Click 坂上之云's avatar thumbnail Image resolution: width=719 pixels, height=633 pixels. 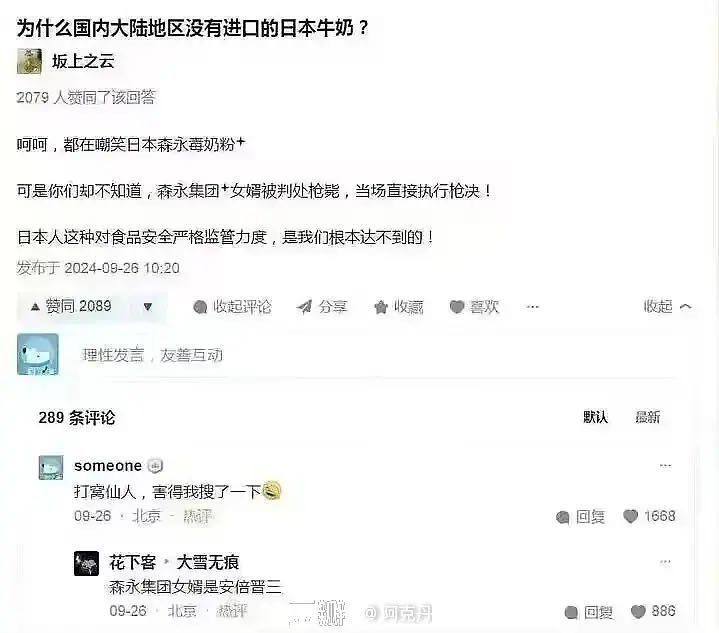[29, 61]
